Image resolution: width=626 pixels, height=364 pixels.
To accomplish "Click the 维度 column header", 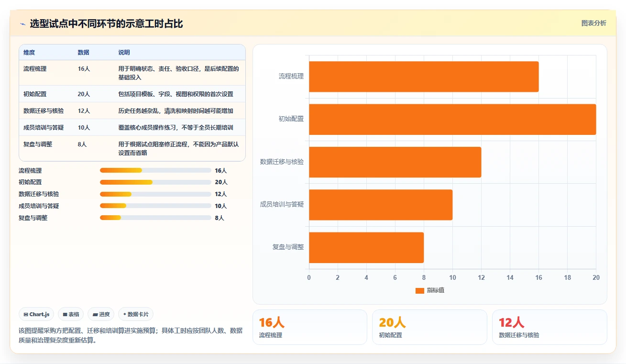I will coord(29,52).
